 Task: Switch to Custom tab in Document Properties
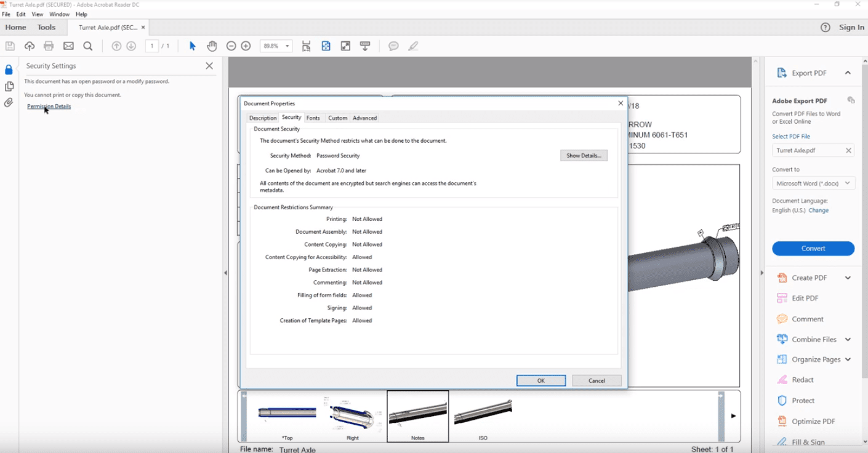coord(337,118)
